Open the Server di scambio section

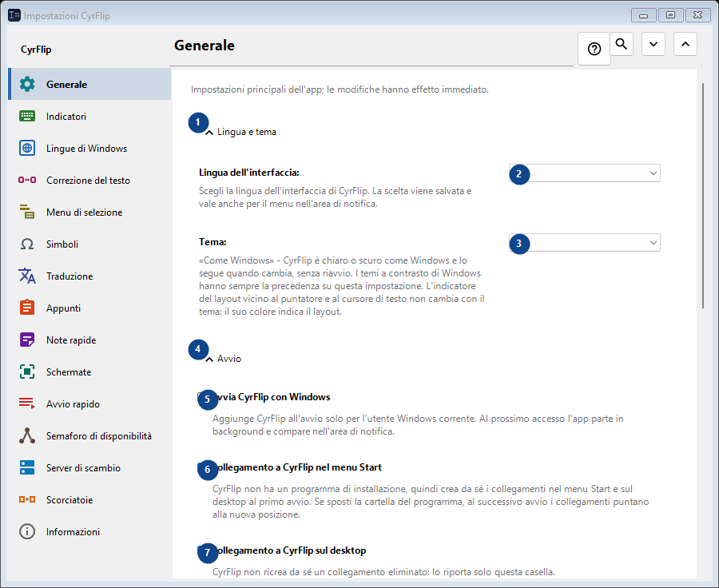pyautogui.click(x=89, y=468)
